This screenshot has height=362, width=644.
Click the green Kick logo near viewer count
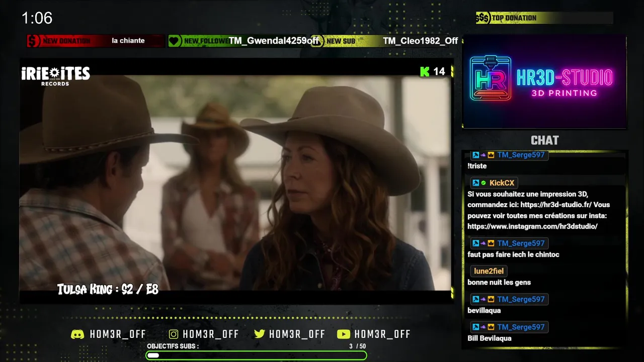(425, 72)
